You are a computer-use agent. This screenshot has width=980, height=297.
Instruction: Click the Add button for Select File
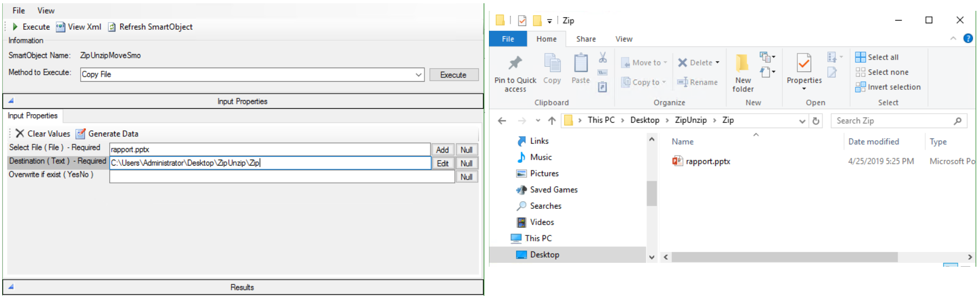(x=442, y=150)
